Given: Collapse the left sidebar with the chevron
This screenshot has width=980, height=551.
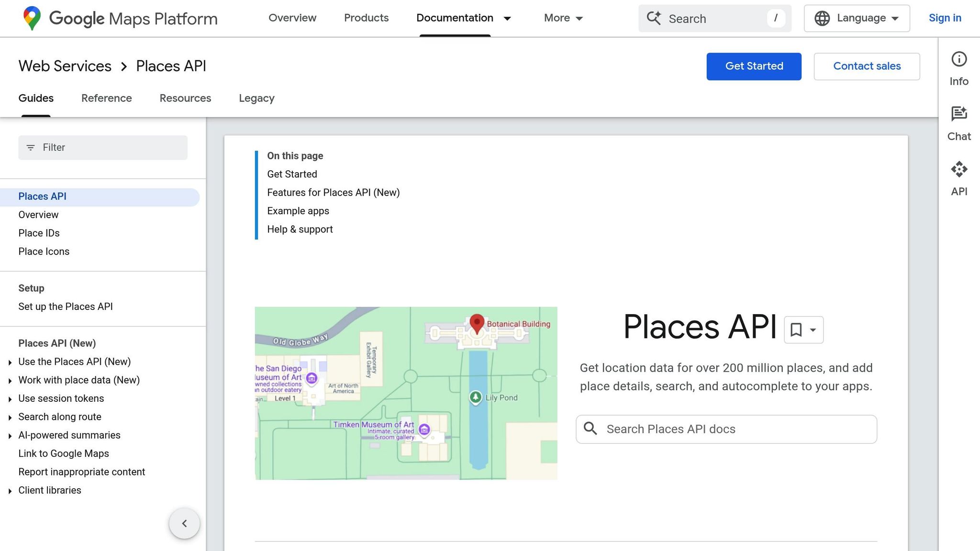Looking at the screenshot, I should [x=184, y=523].
